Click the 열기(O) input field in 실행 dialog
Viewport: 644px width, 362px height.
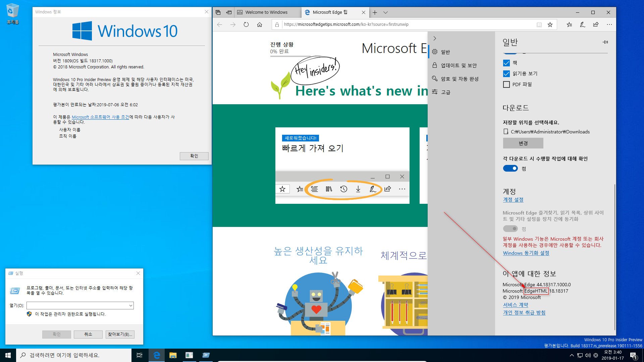(x=79, y=305)
